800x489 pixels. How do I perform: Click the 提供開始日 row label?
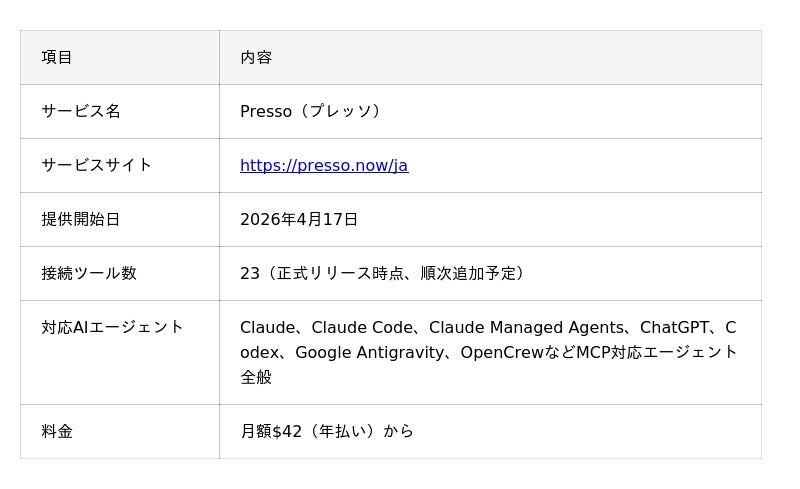pos(81,220)
